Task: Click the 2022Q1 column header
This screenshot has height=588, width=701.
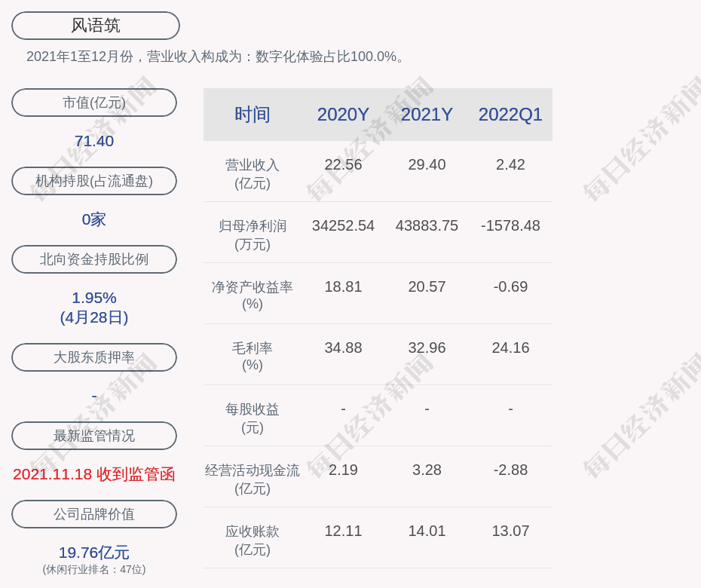Action: [x=510, y=115]
